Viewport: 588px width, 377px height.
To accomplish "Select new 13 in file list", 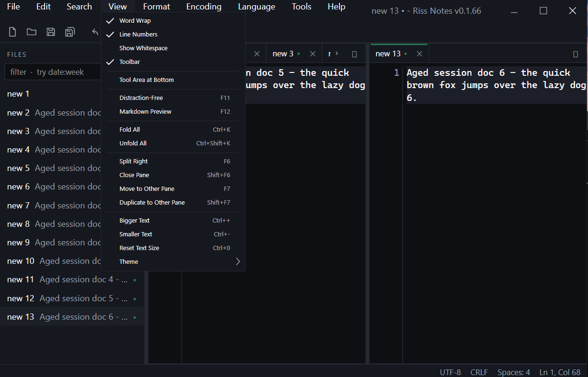I will pyautogui.click(x=72, y=317).
